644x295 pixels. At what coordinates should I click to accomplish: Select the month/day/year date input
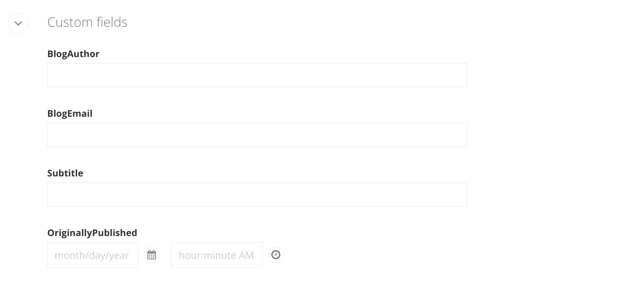click(x=93, y=255)
